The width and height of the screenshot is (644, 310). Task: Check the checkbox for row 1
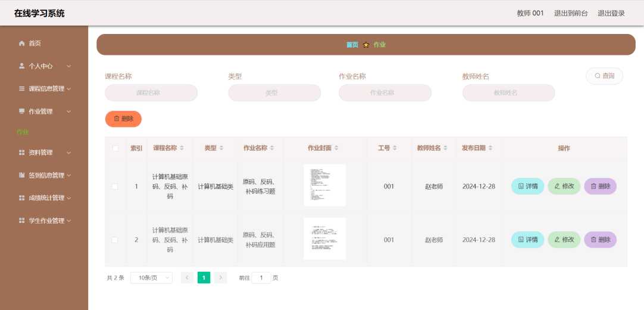[x=115, y=187]
